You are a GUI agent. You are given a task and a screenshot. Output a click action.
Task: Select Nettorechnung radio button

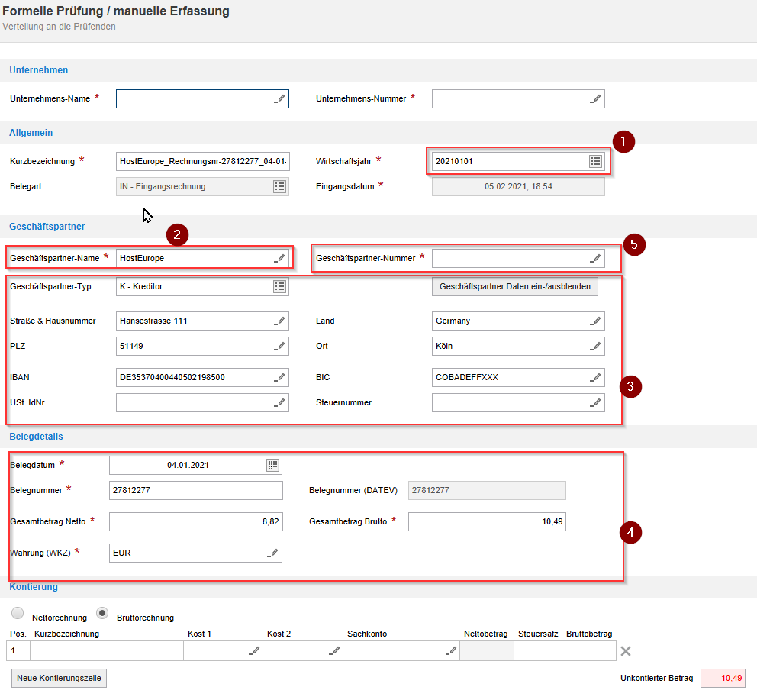18,613
